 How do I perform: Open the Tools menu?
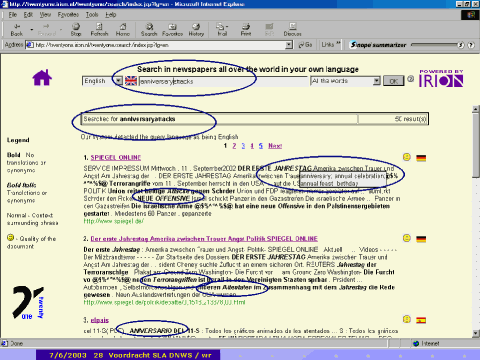pyautogui.click(x=92, y=15)
